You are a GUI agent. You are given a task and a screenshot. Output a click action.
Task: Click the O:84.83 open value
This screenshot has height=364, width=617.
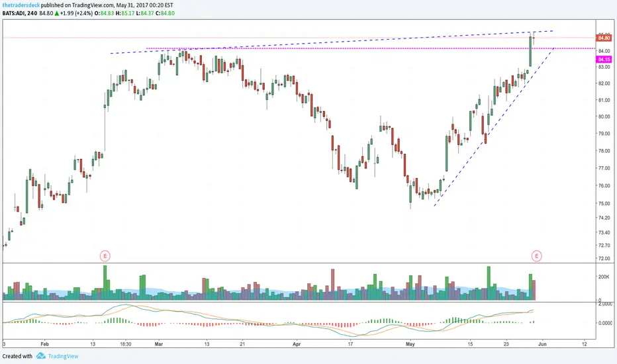point(105,13)
